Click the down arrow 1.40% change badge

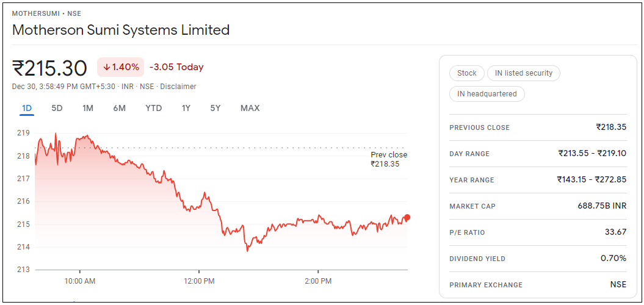tap(121, 67)
